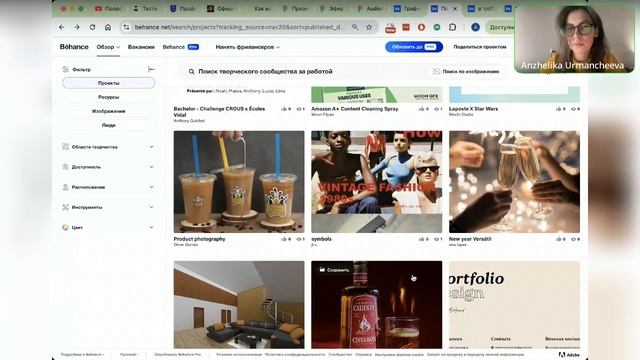The image size is (640, 360).
Task: Like the Bachelor Challenge CROUS project
Action: (284, 109)
